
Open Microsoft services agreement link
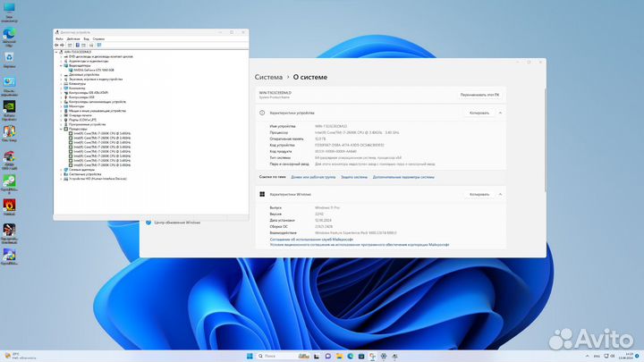click(x=311, y=240)
